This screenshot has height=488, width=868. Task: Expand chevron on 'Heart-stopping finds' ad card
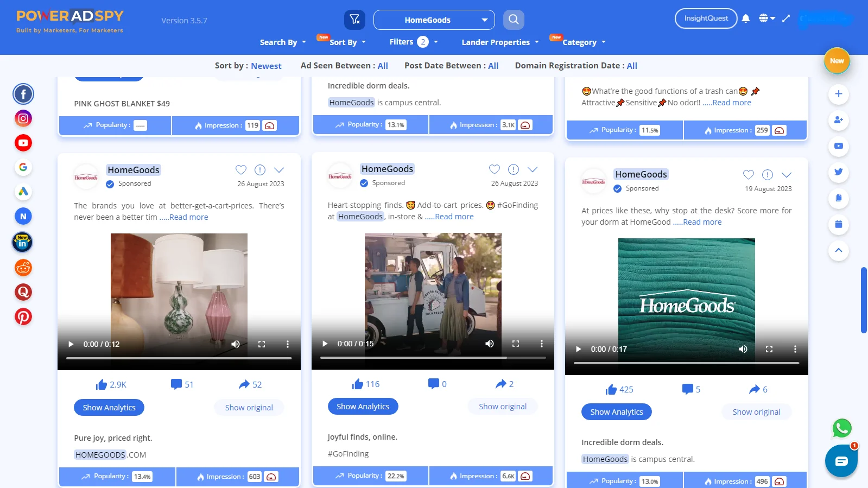tap(533, 169)
